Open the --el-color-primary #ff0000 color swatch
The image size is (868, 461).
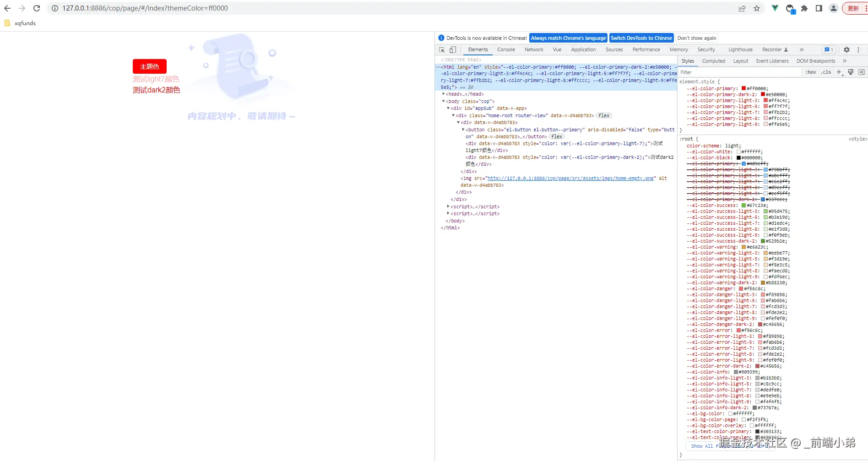click(744, 89)
